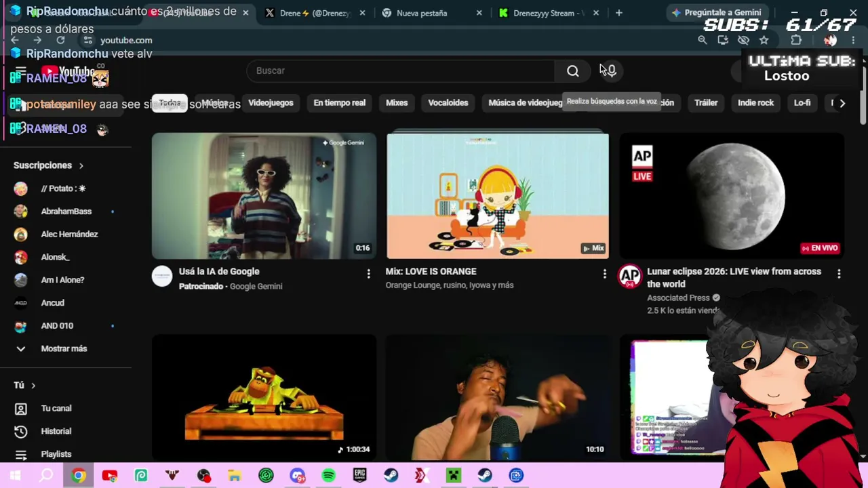
Task: Open a new tab with the plus button
Action: [618, 13]
